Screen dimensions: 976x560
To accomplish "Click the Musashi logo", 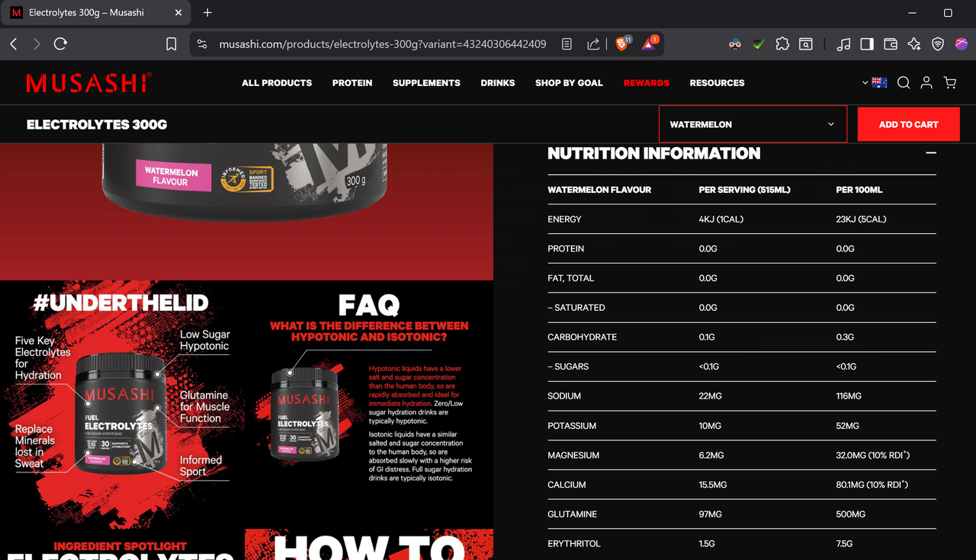I will (88, 83).
